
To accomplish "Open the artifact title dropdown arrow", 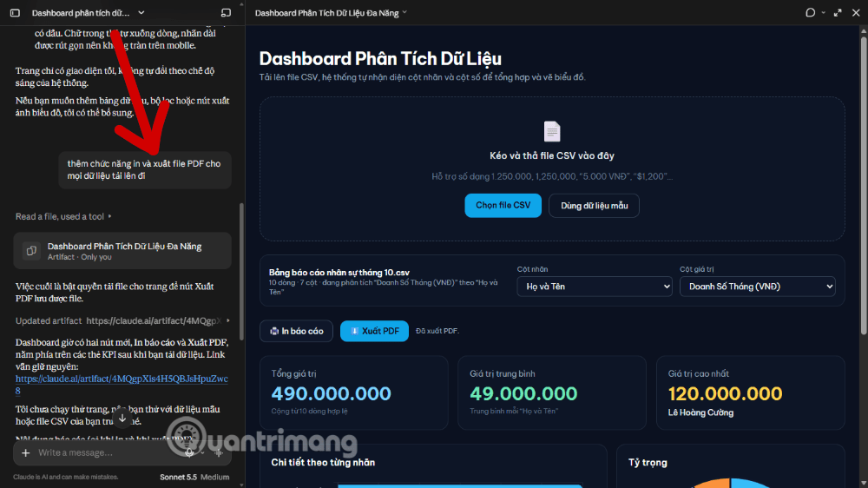I will pyautogui.click(x=404, y=13).
